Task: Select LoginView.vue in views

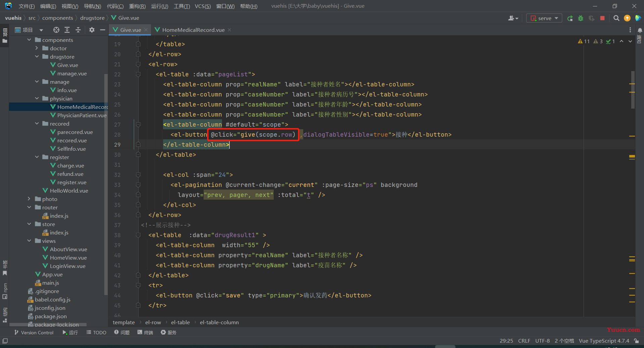Action: tap(67, 266)
